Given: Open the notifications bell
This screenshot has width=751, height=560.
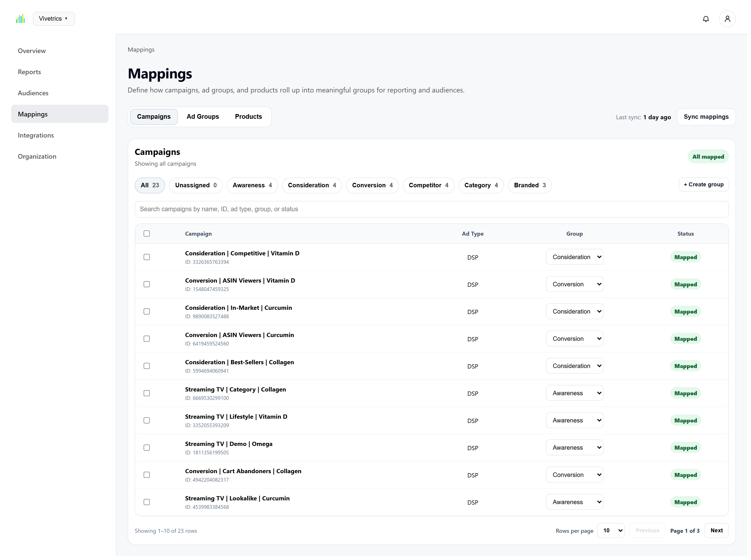Looking at the screenshot, I should 705,19.
